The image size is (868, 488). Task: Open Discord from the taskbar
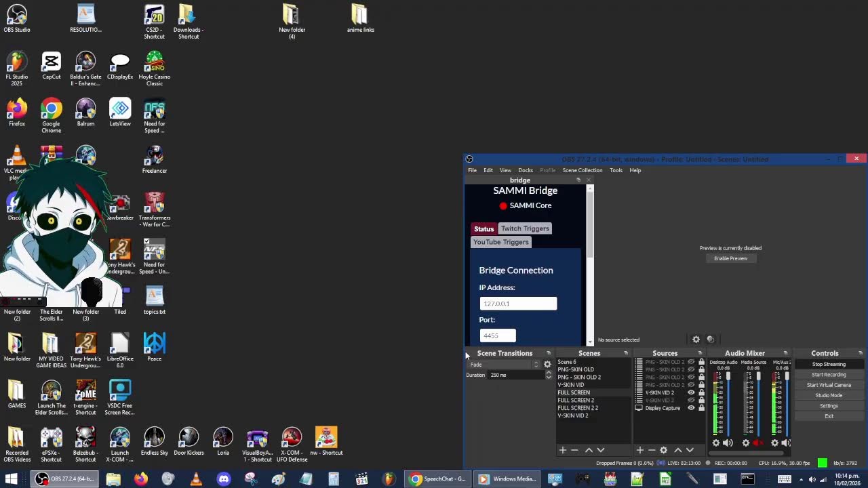[x=223, y=479]
